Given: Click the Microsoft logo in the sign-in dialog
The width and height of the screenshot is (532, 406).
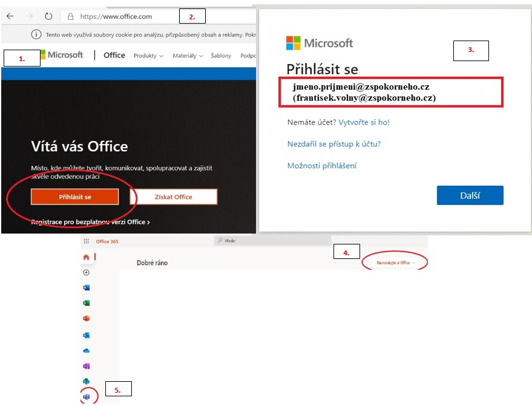Looking at the screenshot, I should click(x=320, y=43).
